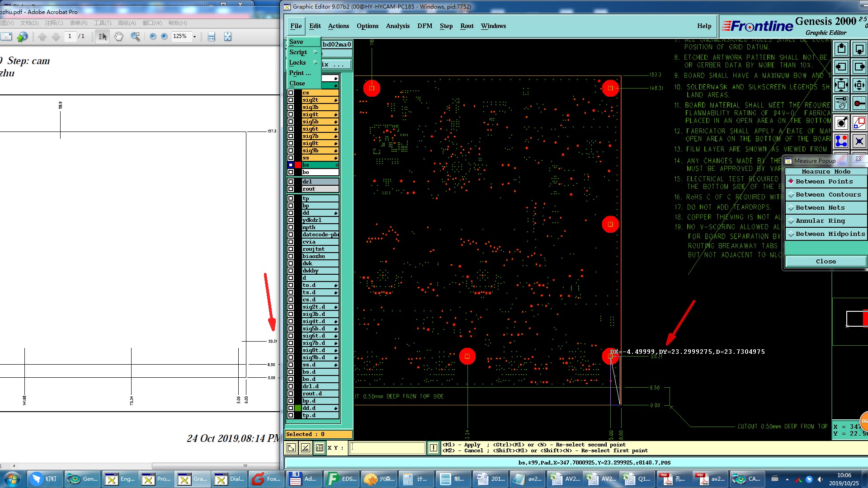Click the Acrobat zoom in plus icon

click(164, 37)
